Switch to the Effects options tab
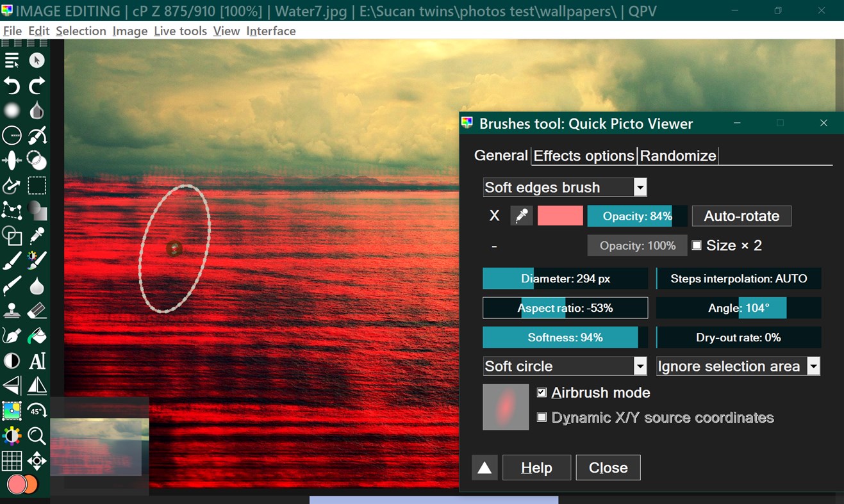The image size is (844, 504). pyautogui.click(x=583, y=155)
